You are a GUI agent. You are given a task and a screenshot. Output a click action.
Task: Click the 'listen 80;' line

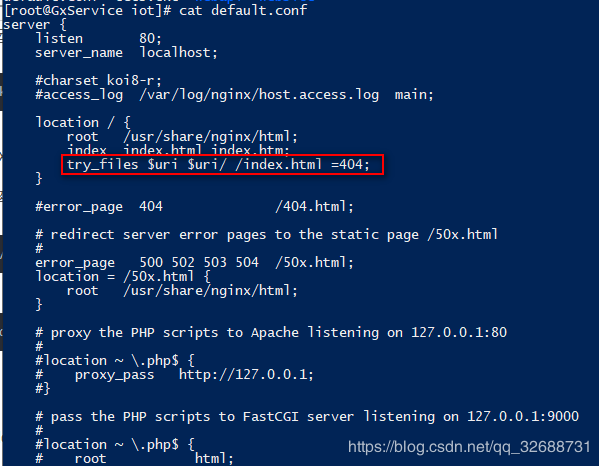click(99, 39)
